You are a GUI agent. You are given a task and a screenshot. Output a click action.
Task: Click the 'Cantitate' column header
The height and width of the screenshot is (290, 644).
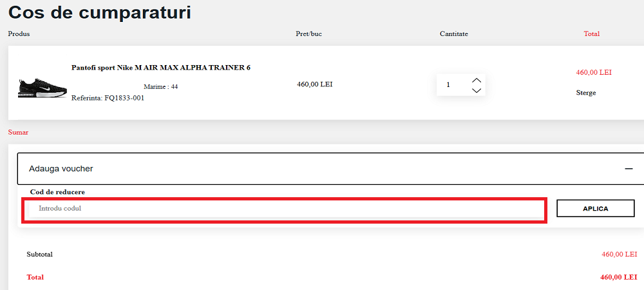click(x=453, y=34)
